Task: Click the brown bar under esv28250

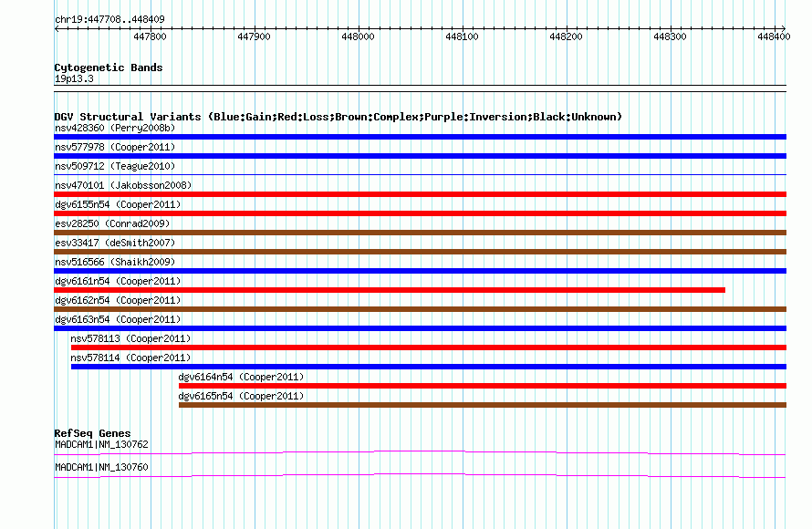Action: pyautogui.click(x=420, y=233)
